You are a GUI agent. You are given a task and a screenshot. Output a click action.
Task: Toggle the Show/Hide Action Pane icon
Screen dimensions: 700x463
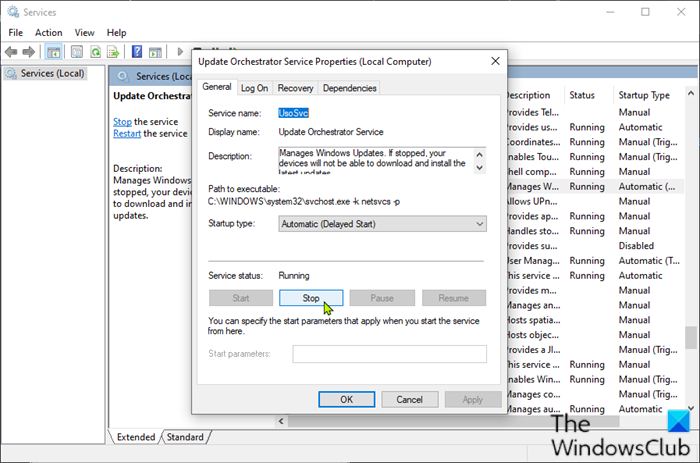155,52
